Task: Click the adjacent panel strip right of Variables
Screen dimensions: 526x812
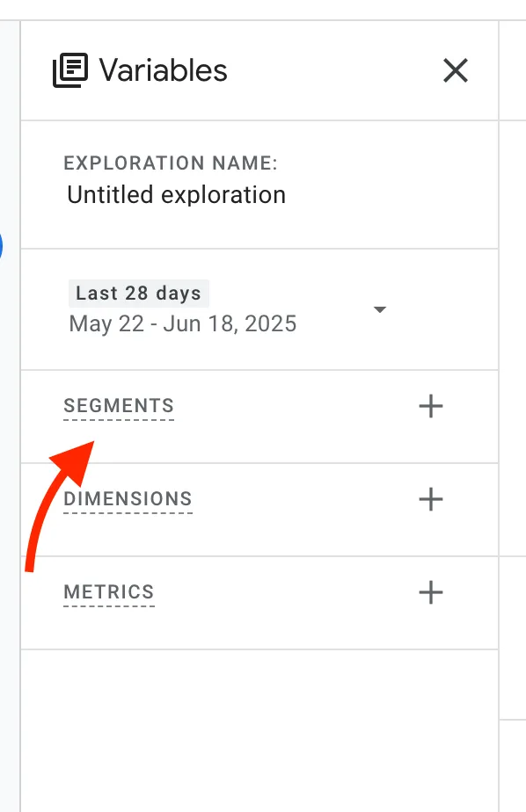Action: click(513, 414)
